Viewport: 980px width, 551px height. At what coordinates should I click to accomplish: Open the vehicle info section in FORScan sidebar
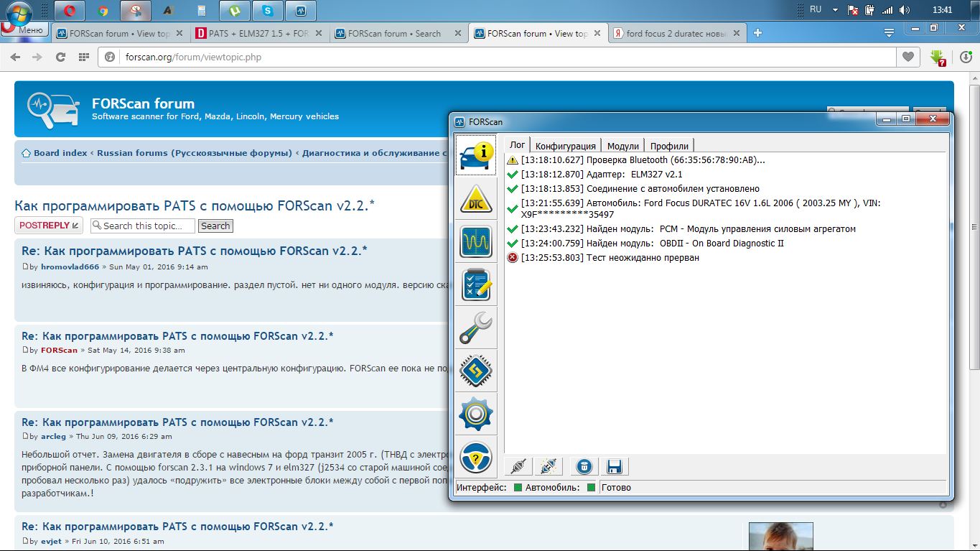[x=476, y=154]
